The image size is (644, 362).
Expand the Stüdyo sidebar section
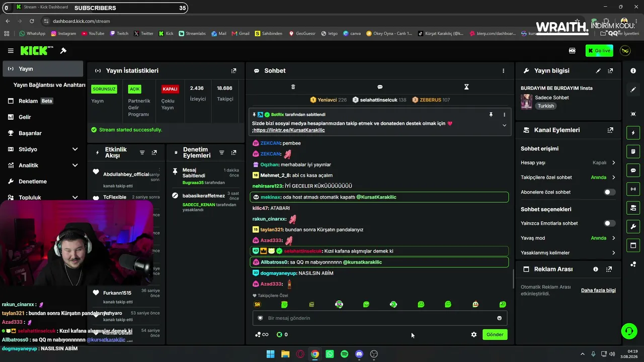tap(75, 149)
